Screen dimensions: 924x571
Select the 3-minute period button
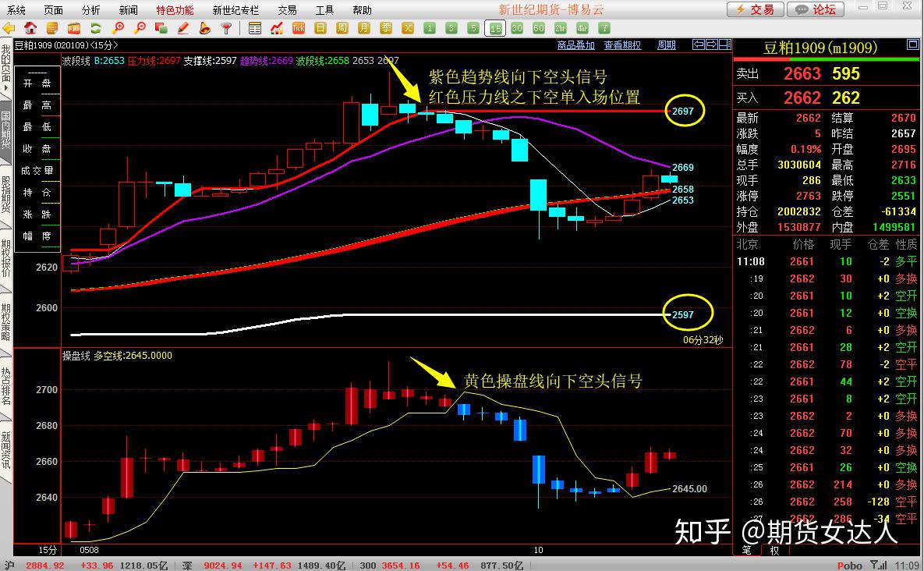pos(451,28)
